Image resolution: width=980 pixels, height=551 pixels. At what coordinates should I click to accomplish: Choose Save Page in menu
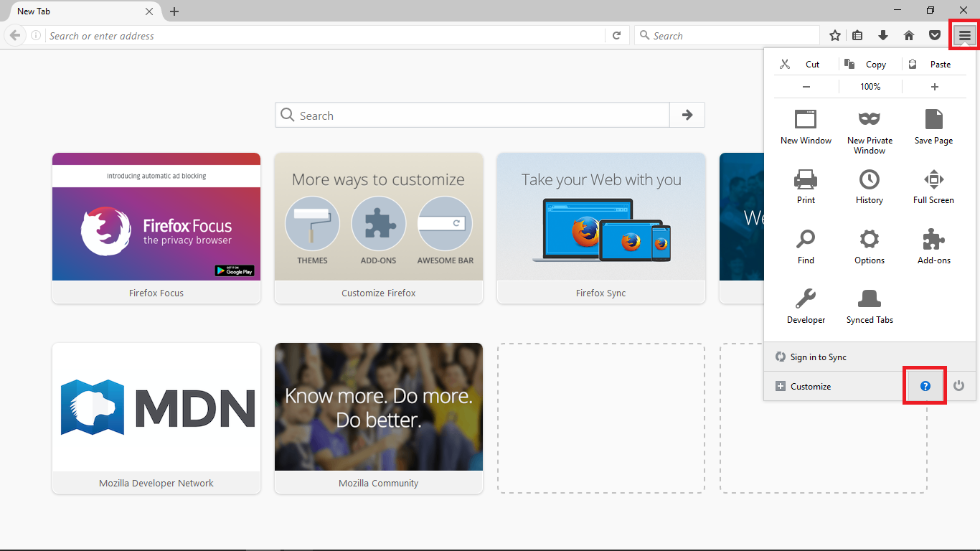point(933,127)
